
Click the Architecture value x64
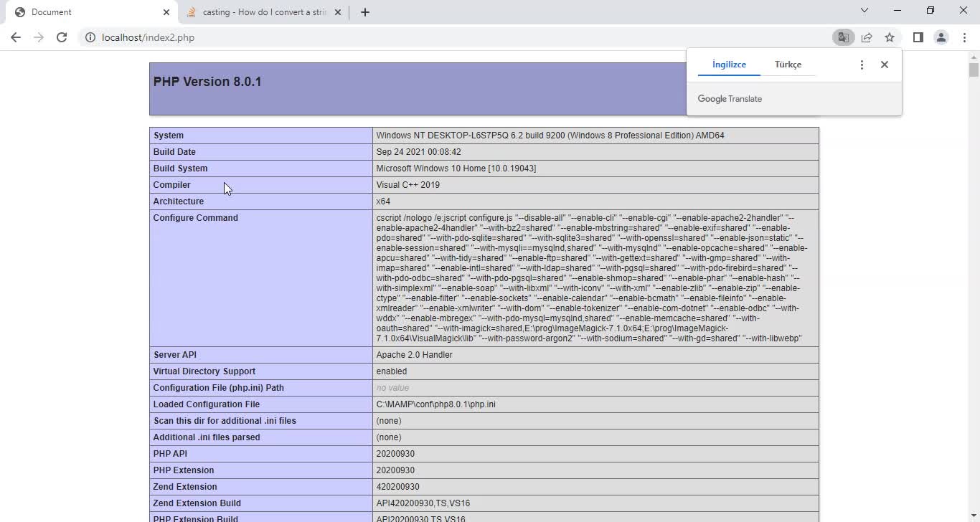pyautogui.click(x=383, y=201)
